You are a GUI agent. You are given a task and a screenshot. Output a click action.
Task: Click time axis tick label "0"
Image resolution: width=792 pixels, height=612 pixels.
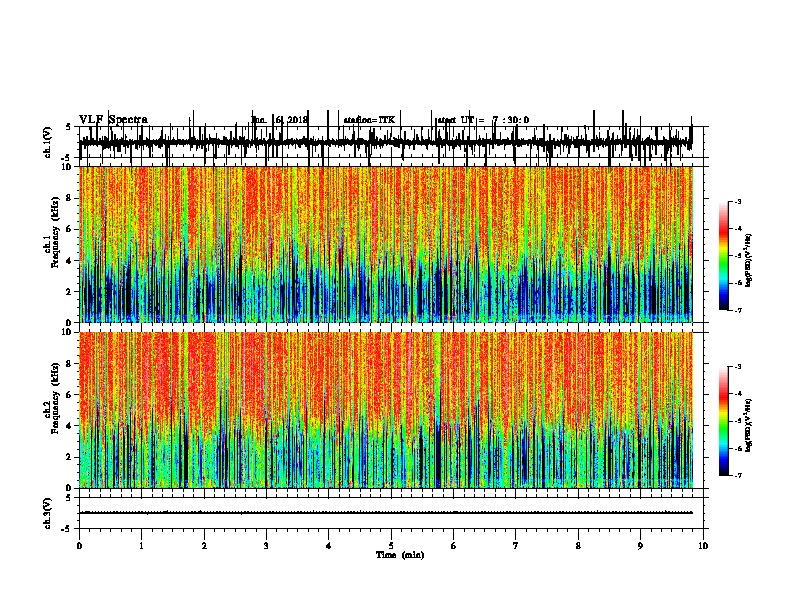click(79, 546)
